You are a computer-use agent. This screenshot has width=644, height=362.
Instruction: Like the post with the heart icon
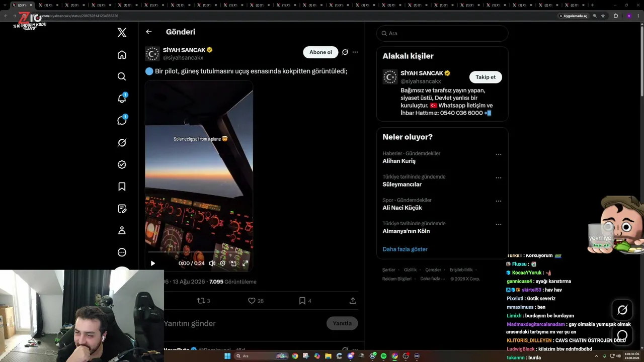coord(252,301)
